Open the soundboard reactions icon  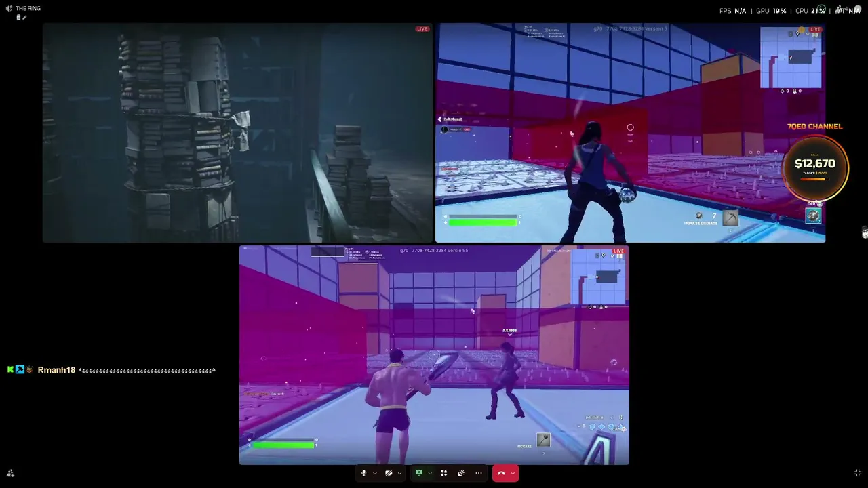click(461, 473)
